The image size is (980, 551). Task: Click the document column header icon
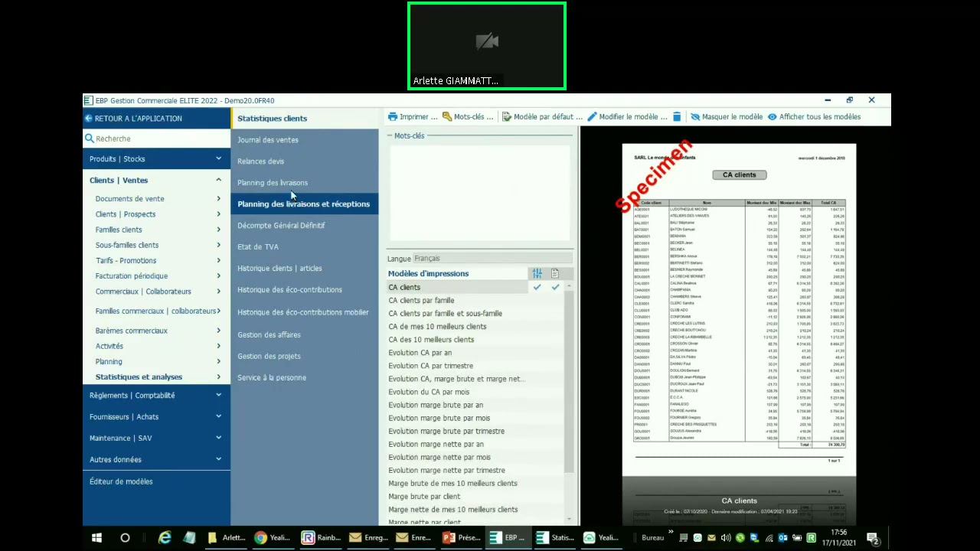coord(555,273)
